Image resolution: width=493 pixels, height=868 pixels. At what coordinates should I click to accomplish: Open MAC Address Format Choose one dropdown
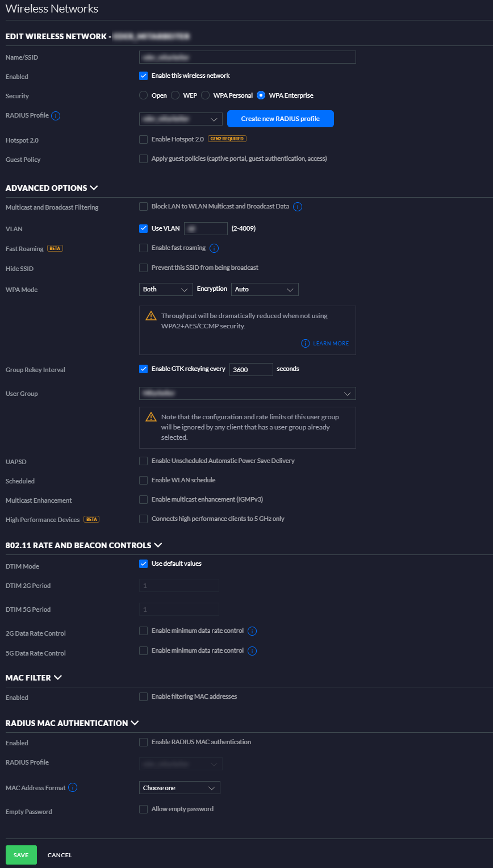[x=179, y=788]
